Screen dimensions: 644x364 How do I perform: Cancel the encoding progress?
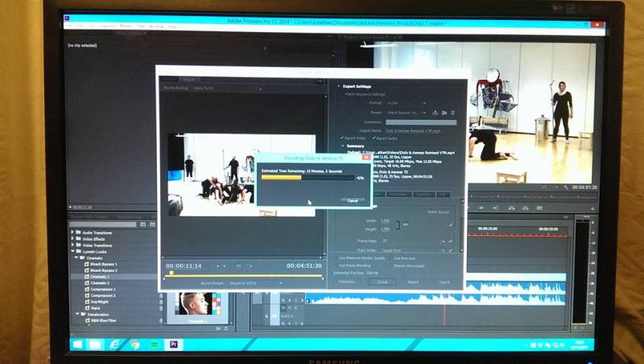pyautogui.click(x=352, y=200)
